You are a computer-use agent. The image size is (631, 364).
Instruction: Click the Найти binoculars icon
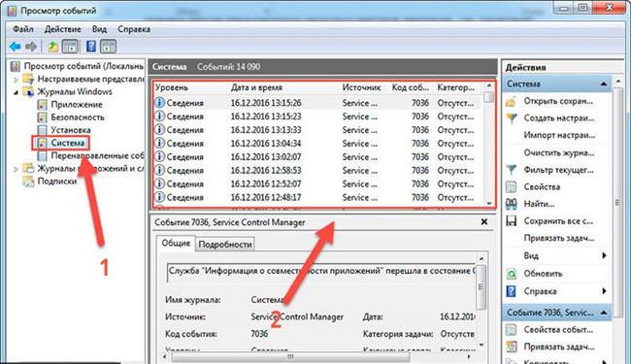tap(511, 204)
